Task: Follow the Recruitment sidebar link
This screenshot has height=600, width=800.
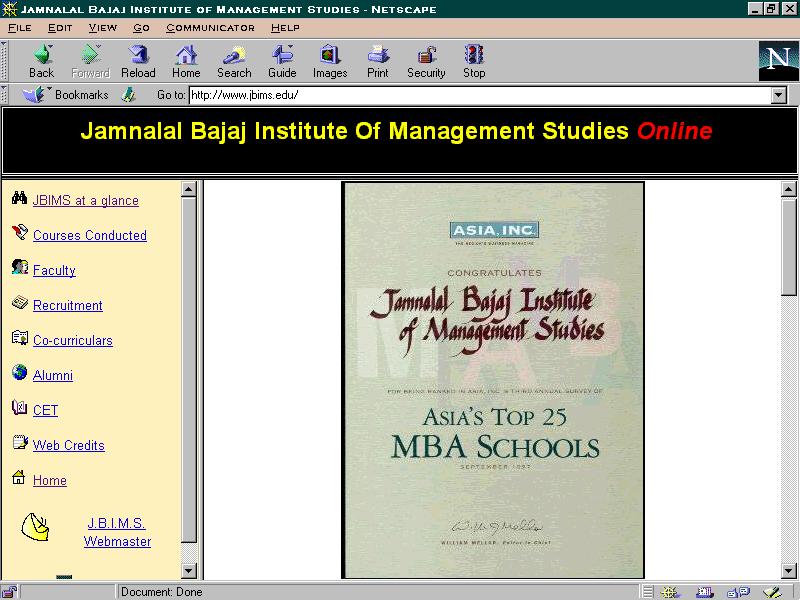Action: [x=67, y=306]
